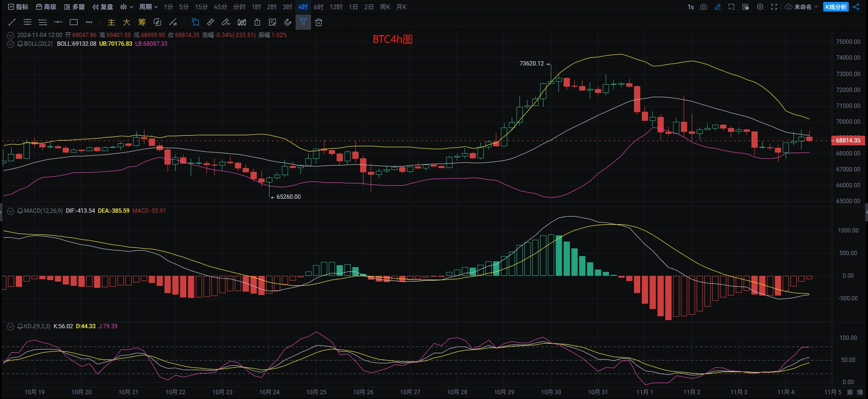This screenshot has height=399, width=868.
Task: Switch to the 15分 timeframe
Action: tap(201, 7)
